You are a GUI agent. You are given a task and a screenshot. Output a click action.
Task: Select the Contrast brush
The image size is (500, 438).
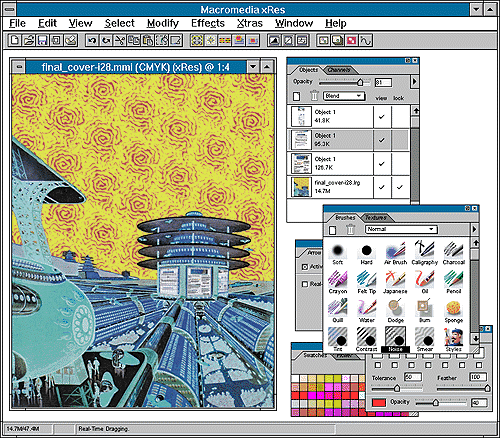click(x=366, y=339)
